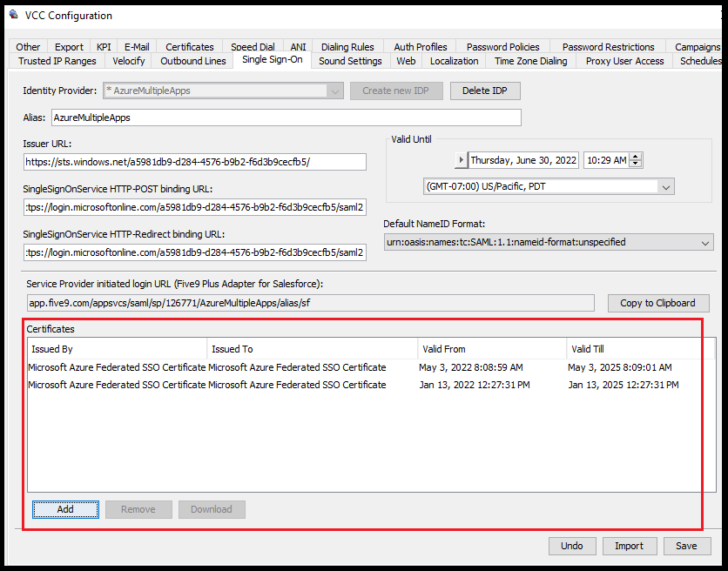Click the Import button
This screenshot has width=728, height=571.
(x=629, y=546)
